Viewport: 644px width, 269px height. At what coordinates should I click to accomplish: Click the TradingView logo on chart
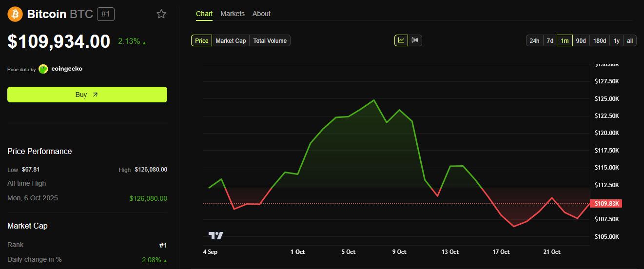point(215,235)
